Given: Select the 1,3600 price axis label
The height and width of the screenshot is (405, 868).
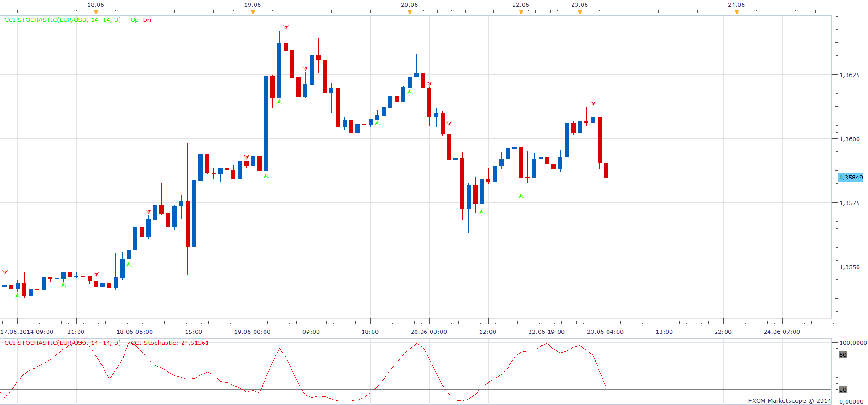Looking at the screenshot, I should tap(849, 139).
